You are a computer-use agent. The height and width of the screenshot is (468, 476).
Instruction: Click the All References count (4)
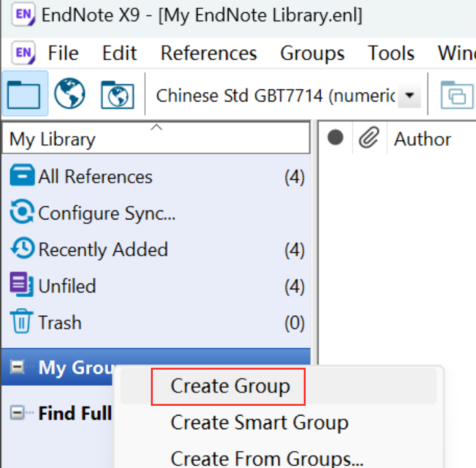(295, 177)
